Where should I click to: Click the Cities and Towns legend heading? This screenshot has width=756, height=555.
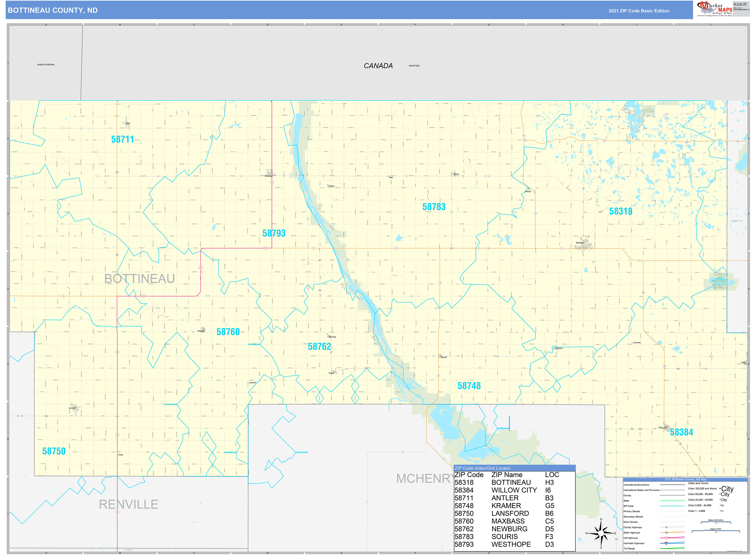point(699,483)
